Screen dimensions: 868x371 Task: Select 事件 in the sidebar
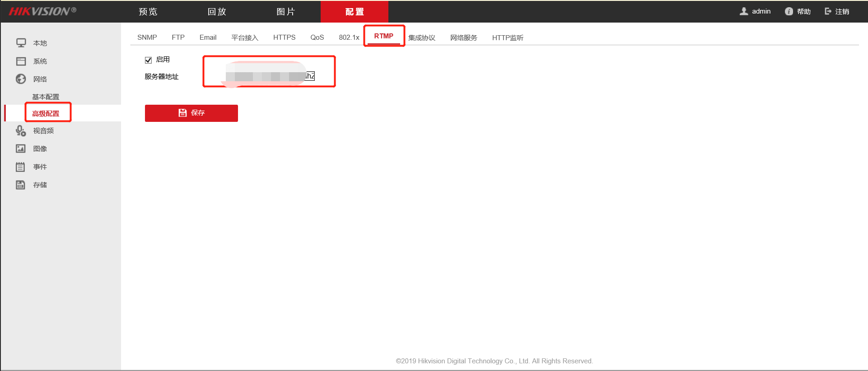[40, 167]
